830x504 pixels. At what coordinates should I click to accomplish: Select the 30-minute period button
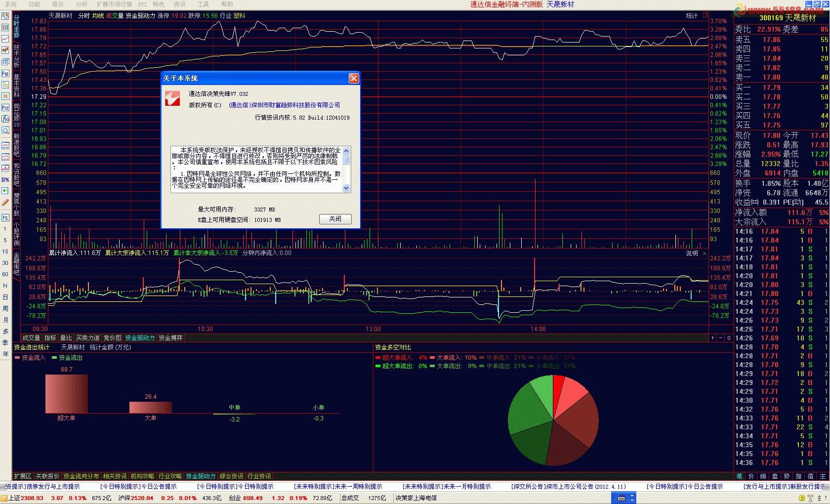point(5,263)
